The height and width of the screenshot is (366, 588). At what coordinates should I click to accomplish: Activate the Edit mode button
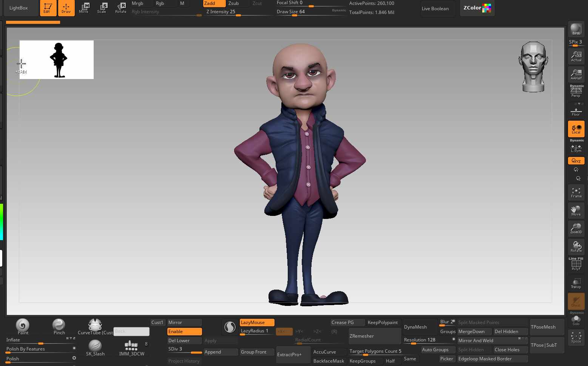tap(48, 8)
